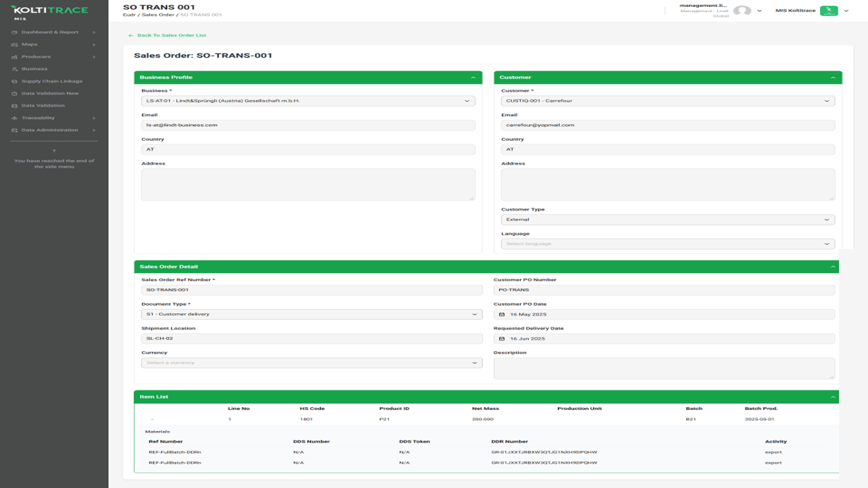Click the Maps sidebar icon
868x488 pixels.
(15, 45)
